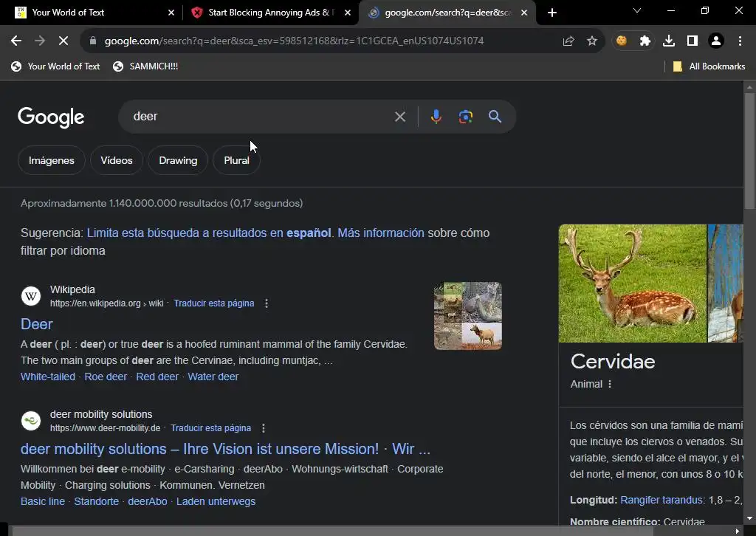Open the tab search chevron
The height and width of the screenshot is (536, 756).
coord(637,10)
